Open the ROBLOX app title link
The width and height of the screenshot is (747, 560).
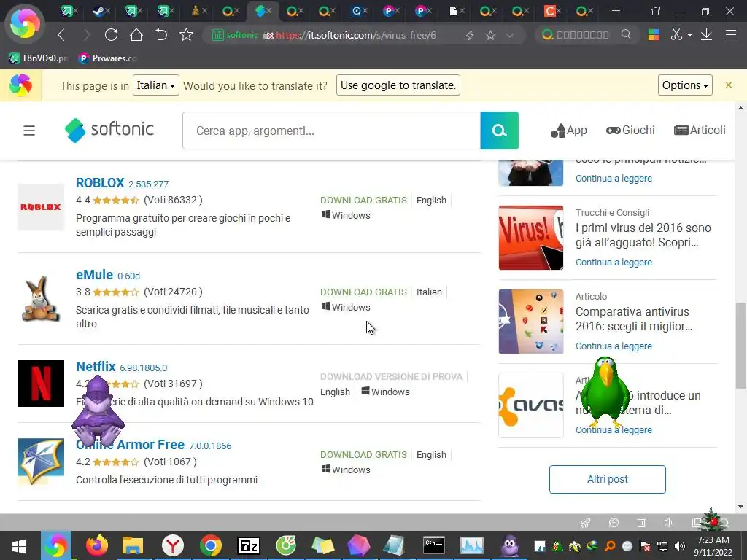[x=100, y=183]
